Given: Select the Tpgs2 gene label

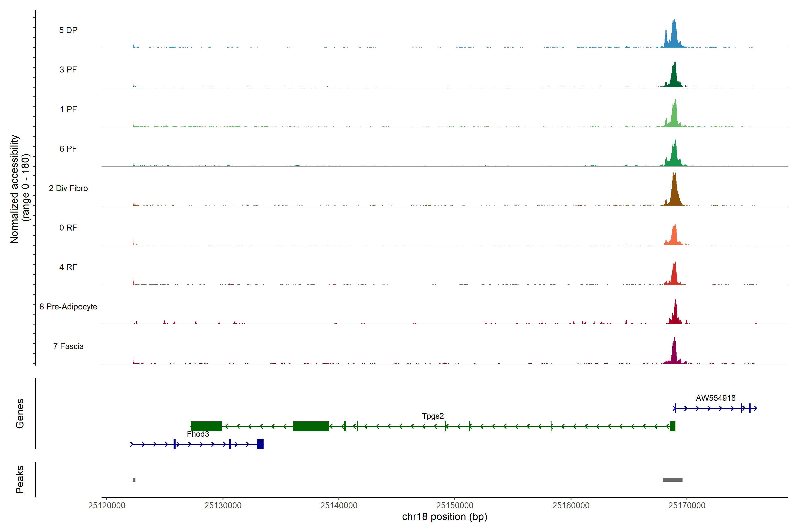Looking at the screenshot, I should click(433, 416).
